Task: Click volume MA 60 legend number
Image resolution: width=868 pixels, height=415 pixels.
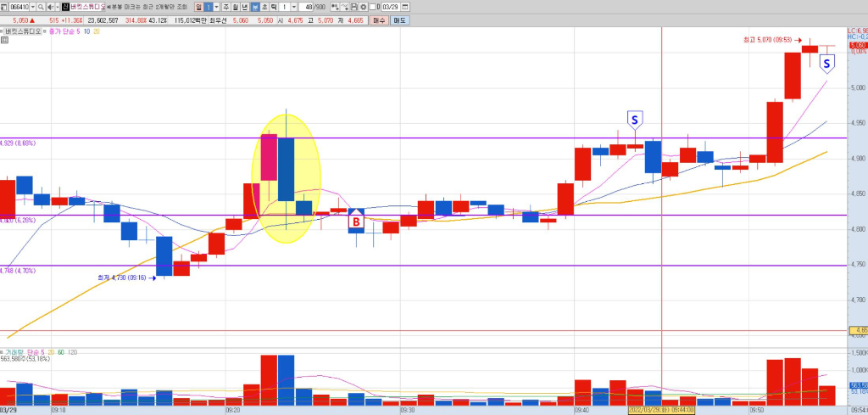Action: (x=59, y=352)
